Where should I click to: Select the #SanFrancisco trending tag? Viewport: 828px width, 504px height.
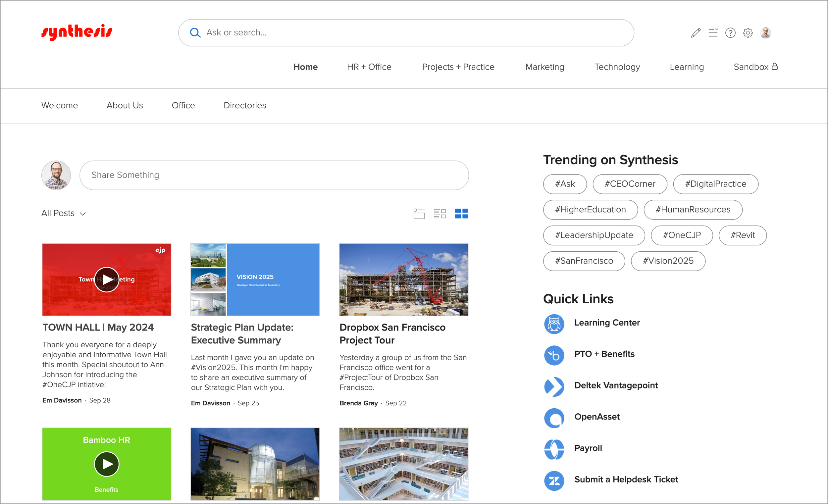(x=584, y=261)
